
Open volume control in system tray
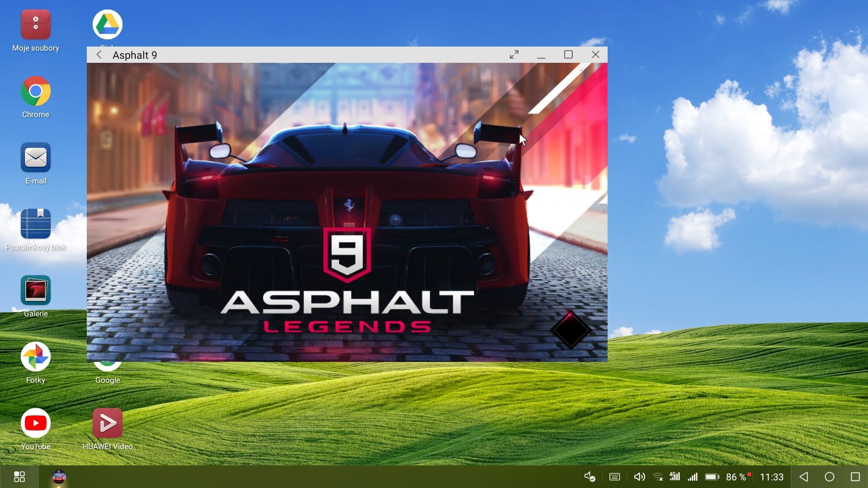(x=639, y=477)
